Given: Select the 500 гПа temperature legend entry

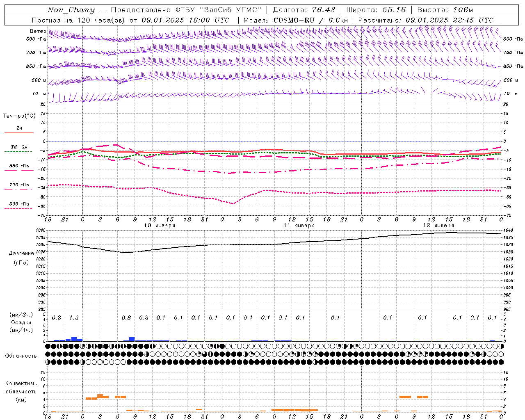Looking at the screenshot, I should click(19, 203).
